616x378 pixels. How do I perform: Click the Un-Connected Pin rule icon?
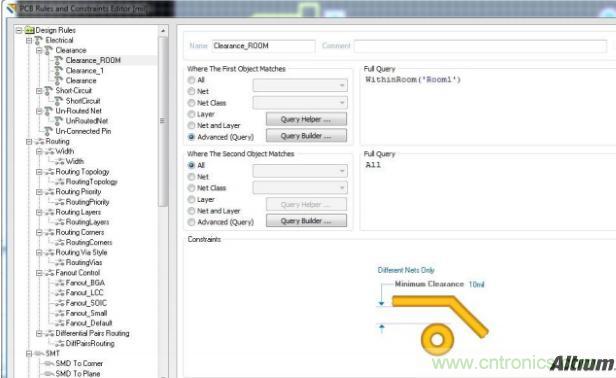[49, 131]
